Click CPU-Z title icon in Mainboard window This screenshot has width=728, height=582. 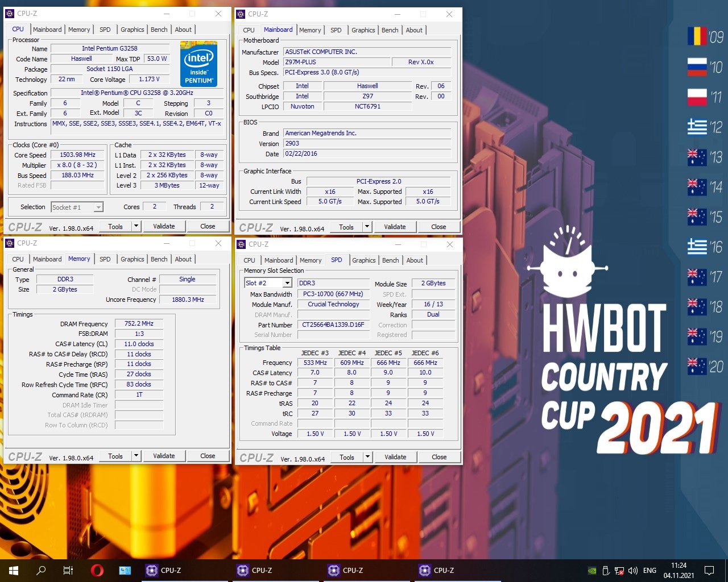241,14
